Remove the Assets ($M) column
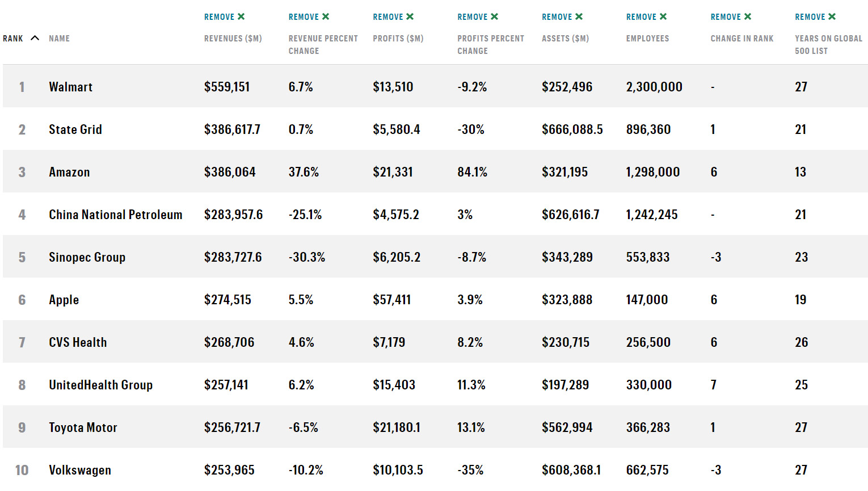The height and width of the screenshot is (491, 868). [x=562, y=17]
